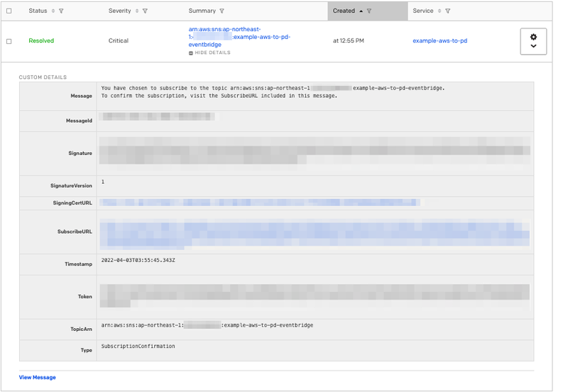
Task: Click the Timestamp field label
Action: pos(79,264)
